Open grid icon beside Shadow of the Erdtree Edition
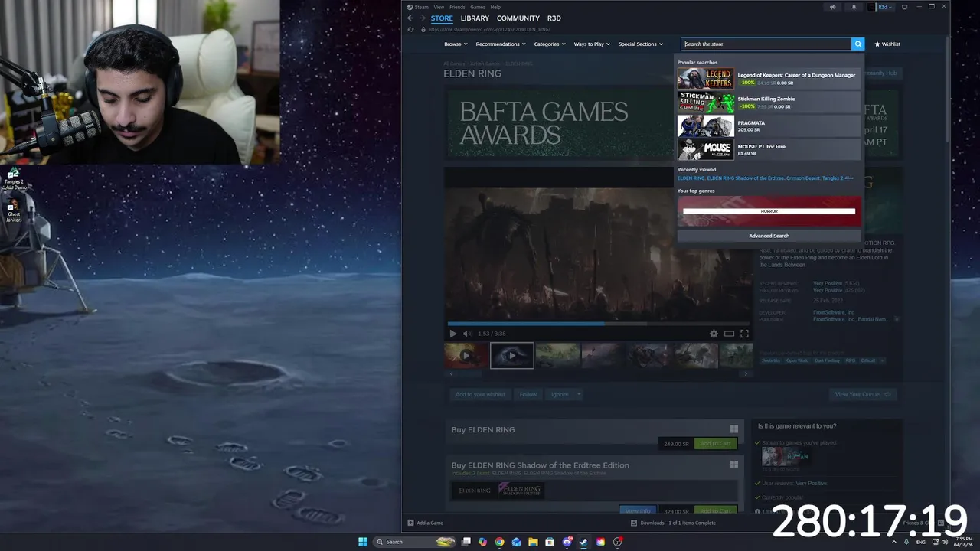Viewport: 980px width, 551px height. click(734, 465)
